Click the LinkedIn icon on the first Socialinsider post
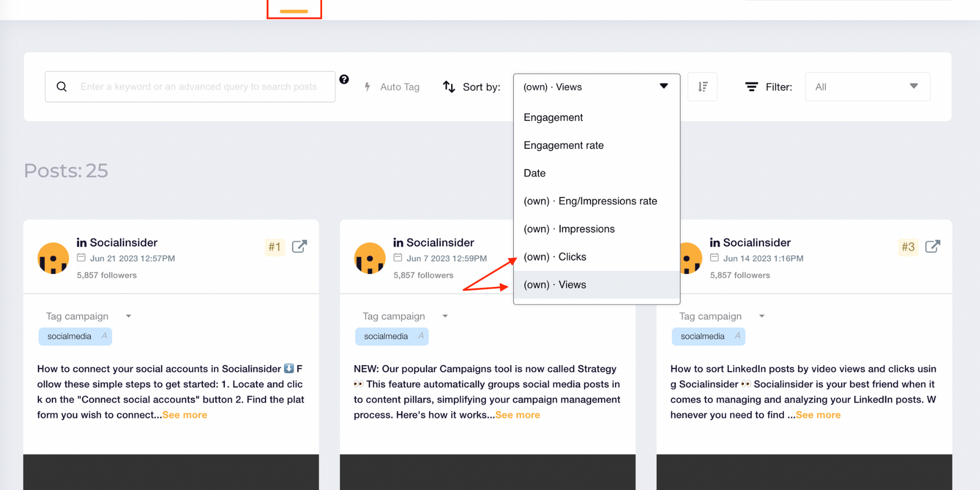This screenshot has height=490, width=980. click(x=81, y=242)
